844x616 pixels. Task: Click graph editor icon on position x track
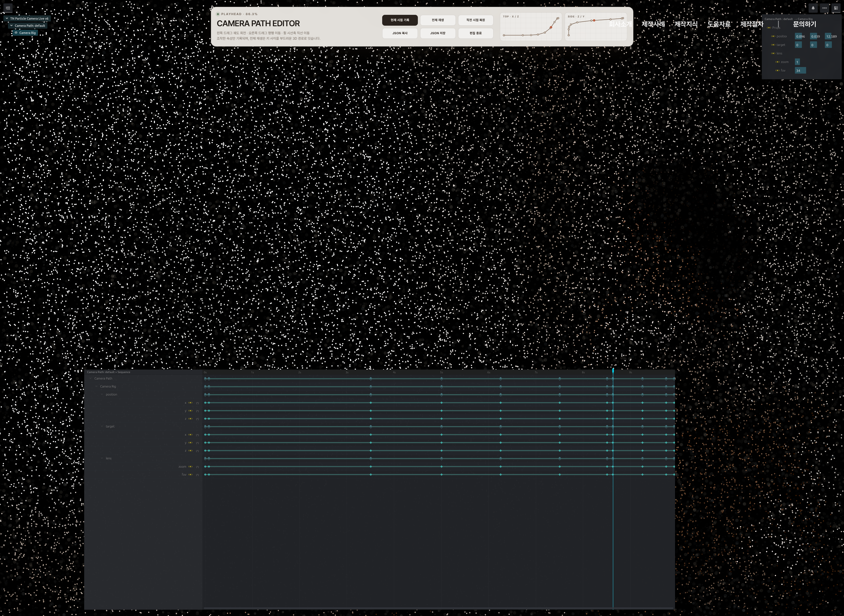[x=198, y=403]
